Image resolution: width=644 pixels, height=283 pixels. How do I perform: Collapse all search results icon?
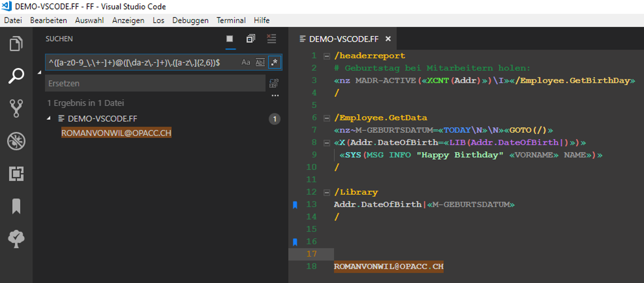tap(251, 39)
